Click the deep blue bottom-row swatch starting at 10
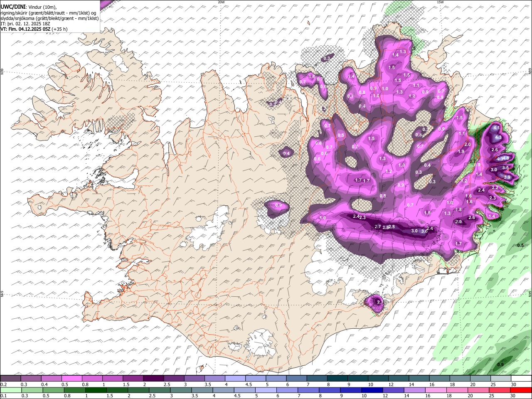 pos(372,390)
